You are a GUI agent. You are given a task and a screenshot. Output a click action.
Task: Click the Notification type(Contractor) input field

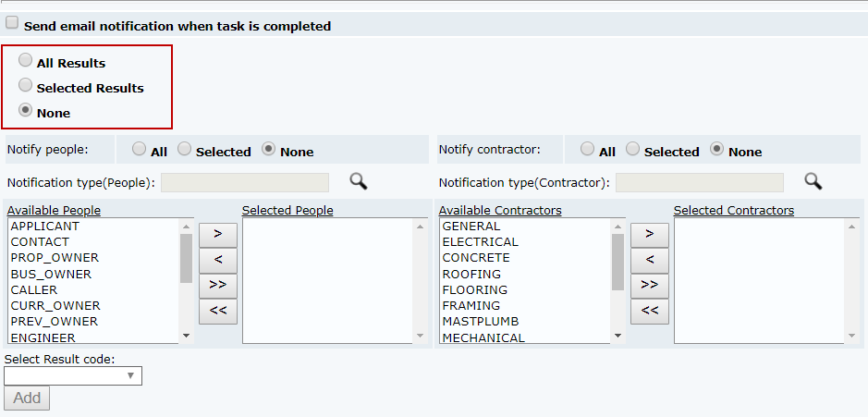[699, 182]
